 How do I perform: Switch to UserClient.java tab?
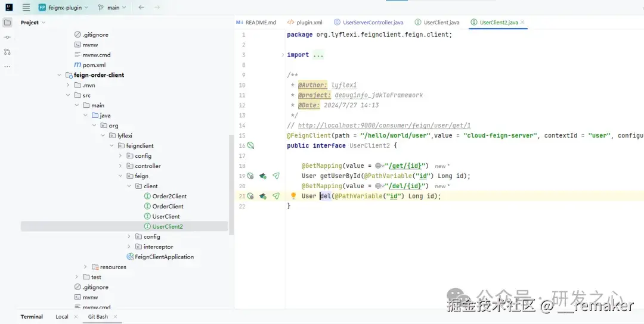coord(437,23)
